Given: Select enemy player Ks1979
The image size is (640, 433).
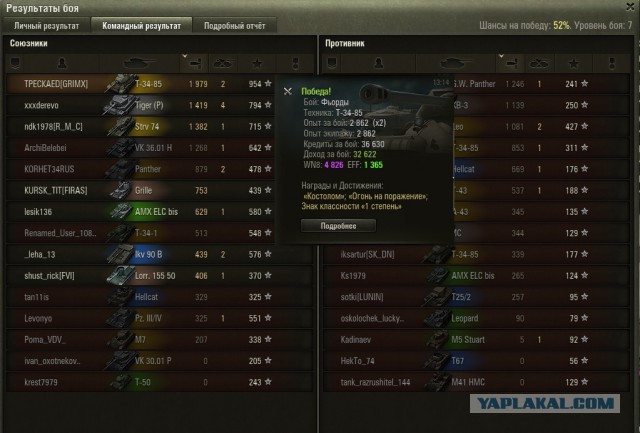Looking at the screenshot, I should coord(353,276).
